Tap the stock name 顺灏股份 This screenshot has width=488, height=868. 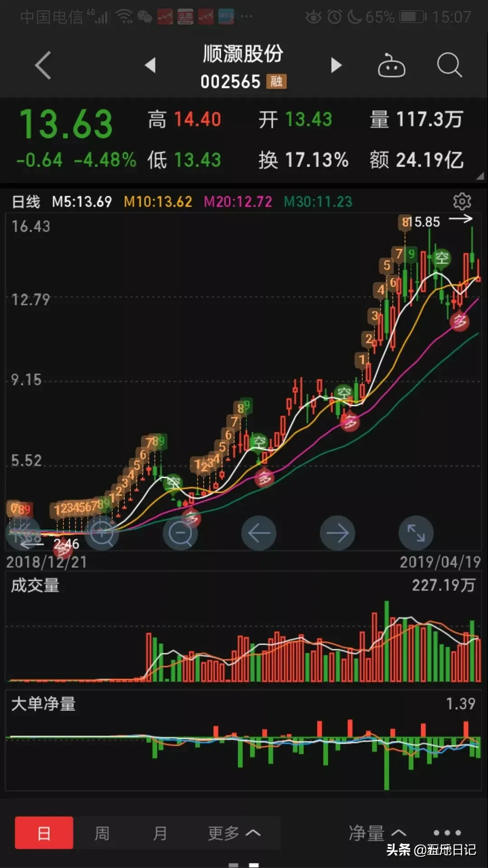[x=243, y=54]
